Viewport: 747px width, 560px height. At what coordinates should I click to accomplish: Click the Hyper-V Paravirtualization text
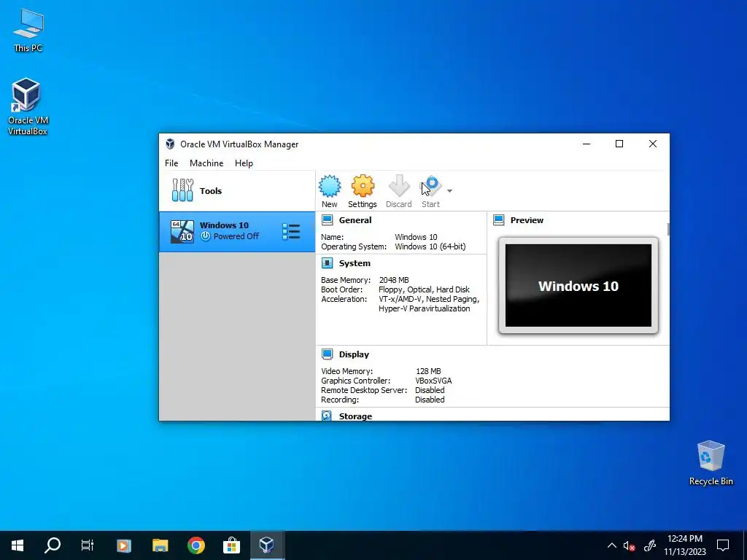click(424, 308)
